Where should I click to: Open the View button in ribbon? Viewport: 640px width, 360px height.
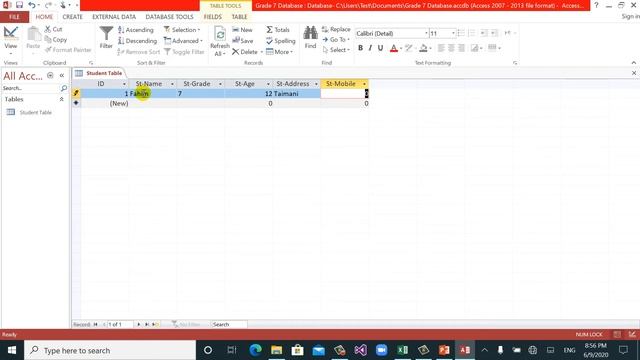click(x=11, y=39)
